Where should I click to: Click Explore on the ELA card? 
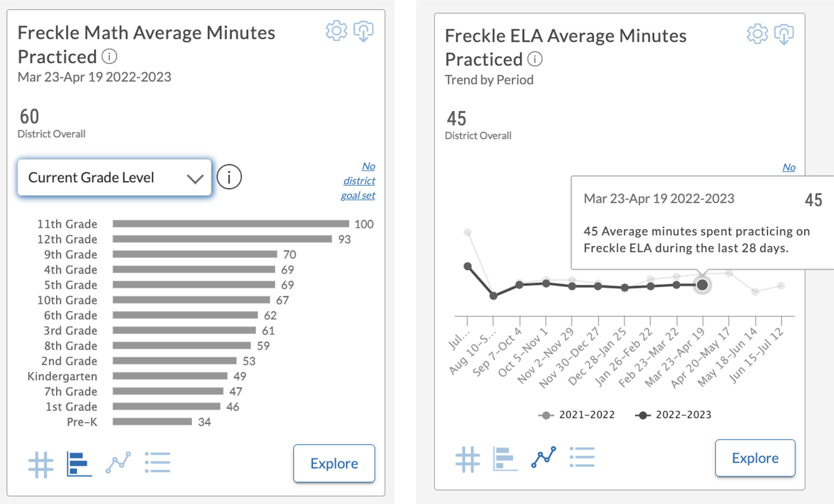pyautogui.click(x=755, y=458)
